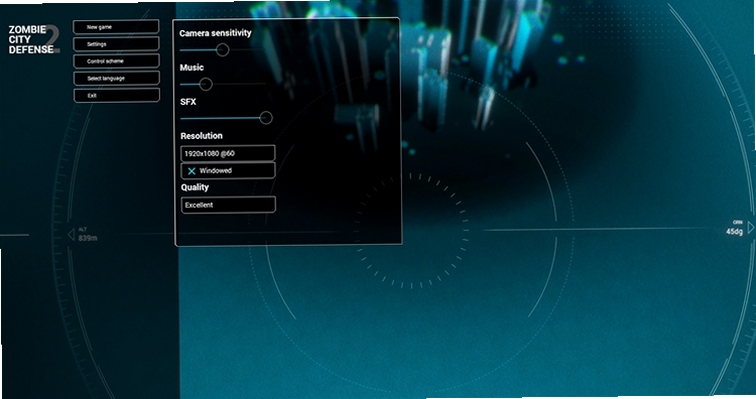Click the X mark beside Windowed
The image size is (756, 399).
(x=191, y=171)
